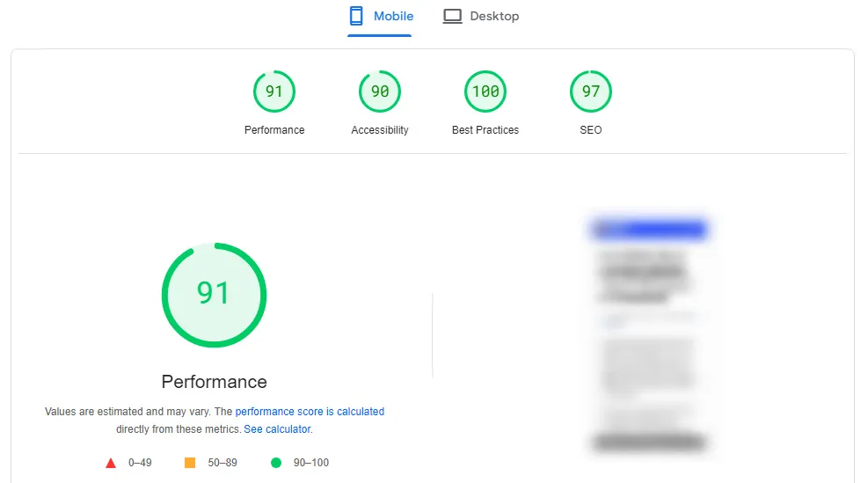Follow the 'See calculator' link
Screen dimensions: 868x483
pyautogui.click(x=277, y=429)
